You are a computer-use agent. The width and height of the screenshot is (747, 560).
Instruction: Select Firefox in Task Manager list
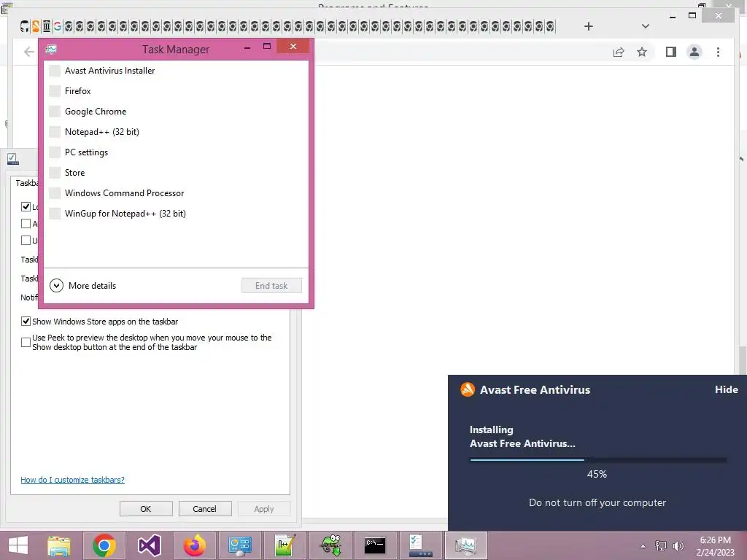[x=176, y=91]
